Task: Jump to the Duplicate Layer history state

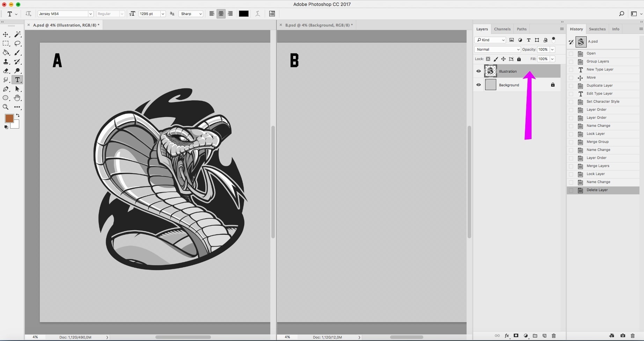Action: [x=600, y=86]
